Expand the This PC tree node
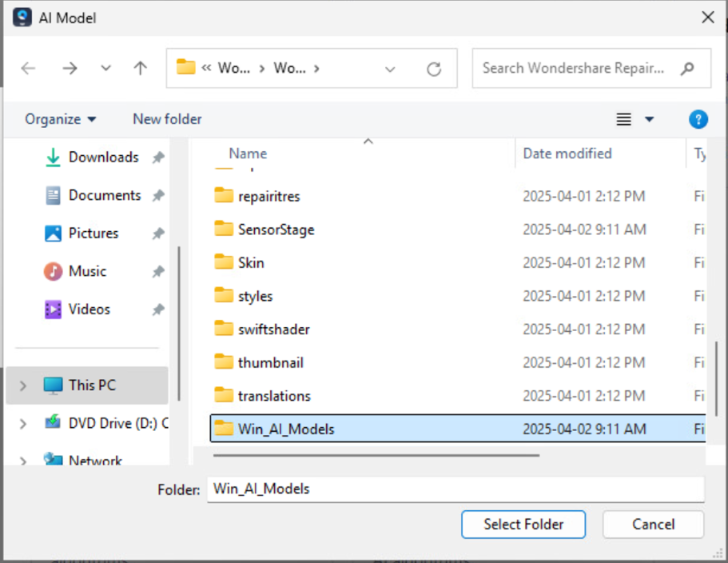The image size is (728, 563). point(23,385)
